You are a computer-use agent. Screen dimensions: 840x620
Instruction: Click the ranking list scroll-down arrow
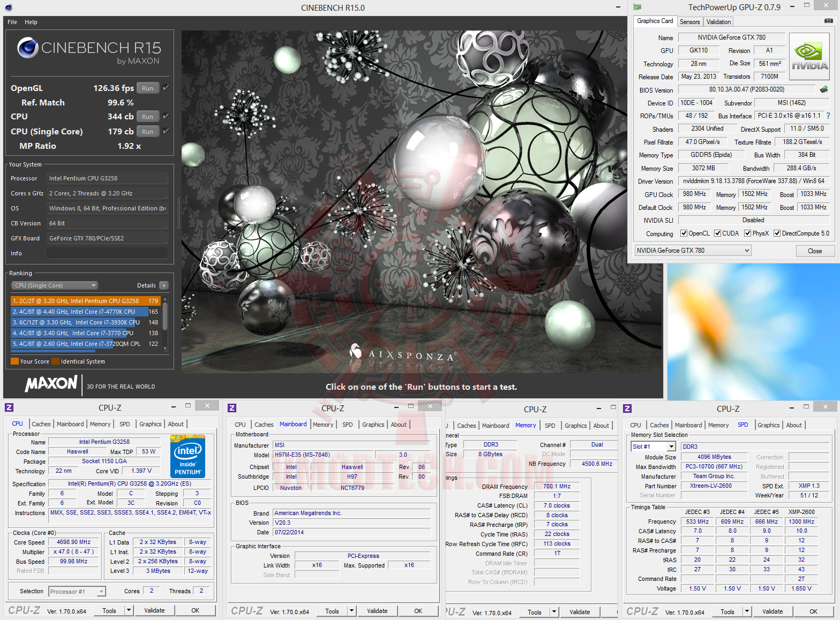[x=165, y=349]
